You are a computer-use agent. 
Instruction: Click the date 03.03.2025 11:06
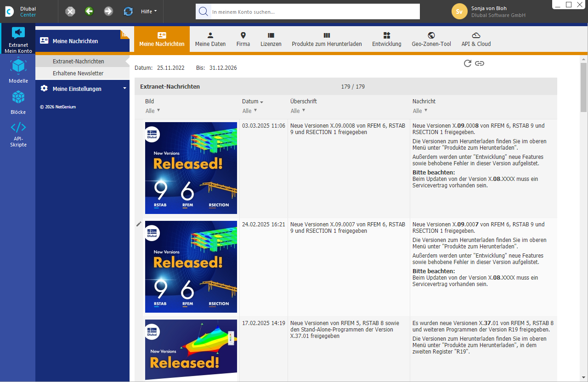tap(264, 126)
